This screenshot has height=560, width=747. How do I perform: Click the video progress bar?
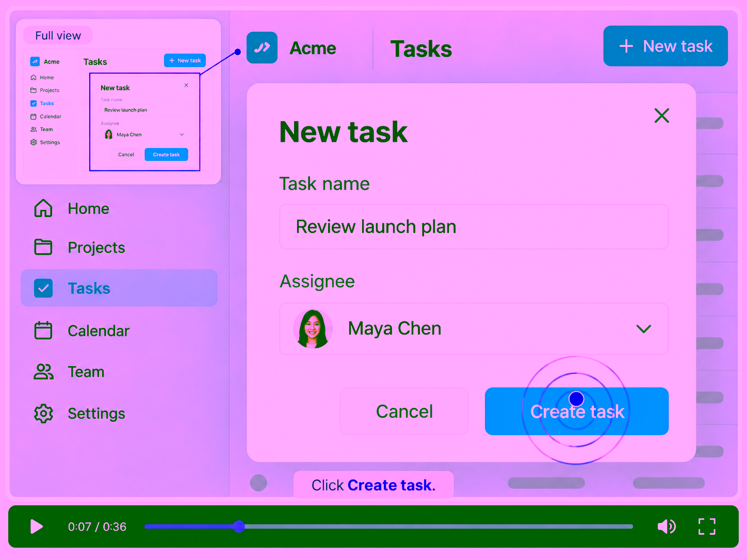(x=388, y=526)
